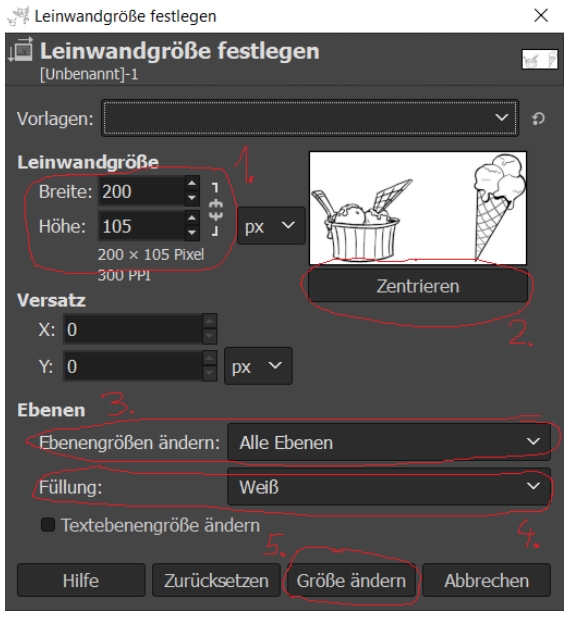This screenshot has width=568, height=617.
Task: Open the canvas size px unit dropdown
Action: [x=271, y=226]
